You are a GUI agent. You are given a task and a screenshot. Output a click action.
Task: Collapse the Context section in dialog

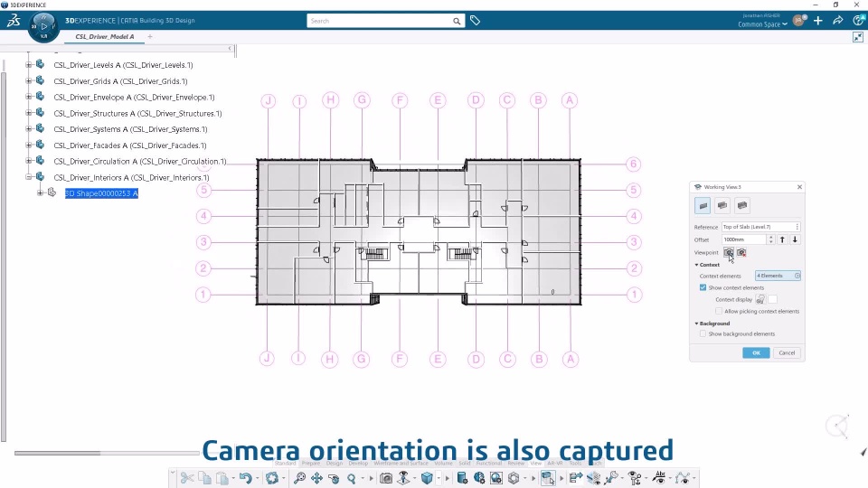click(x=697, y=265)
